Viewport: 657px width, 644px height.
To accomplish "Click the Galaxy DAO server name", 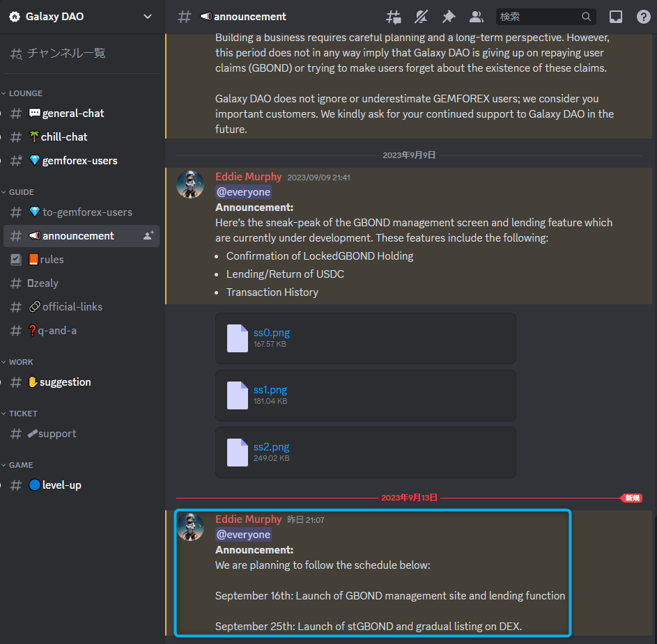I will click(x=55, y=17).
